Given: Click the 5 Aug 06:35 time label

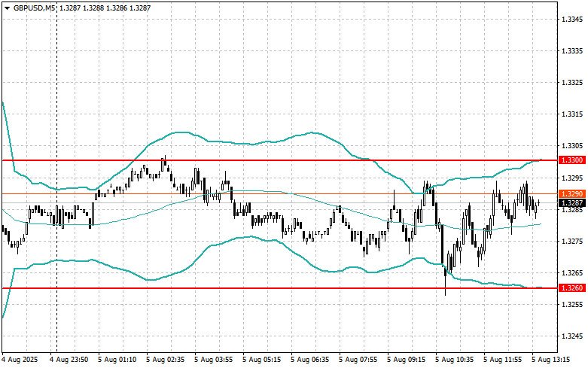Looking at the screenshot, I should [310, 360].
